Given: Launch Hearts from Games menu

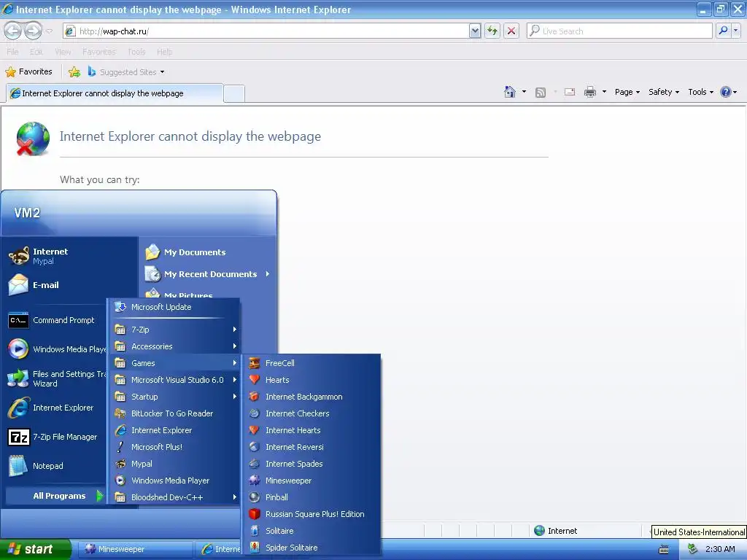Looking at the screenshot, I should (x=311, y=380).
